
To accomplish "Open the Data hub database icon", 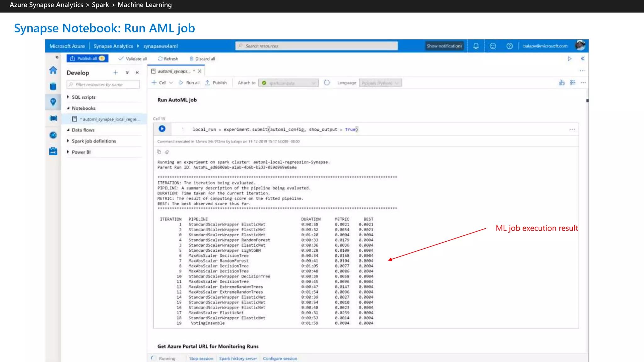I will point(53,86).
